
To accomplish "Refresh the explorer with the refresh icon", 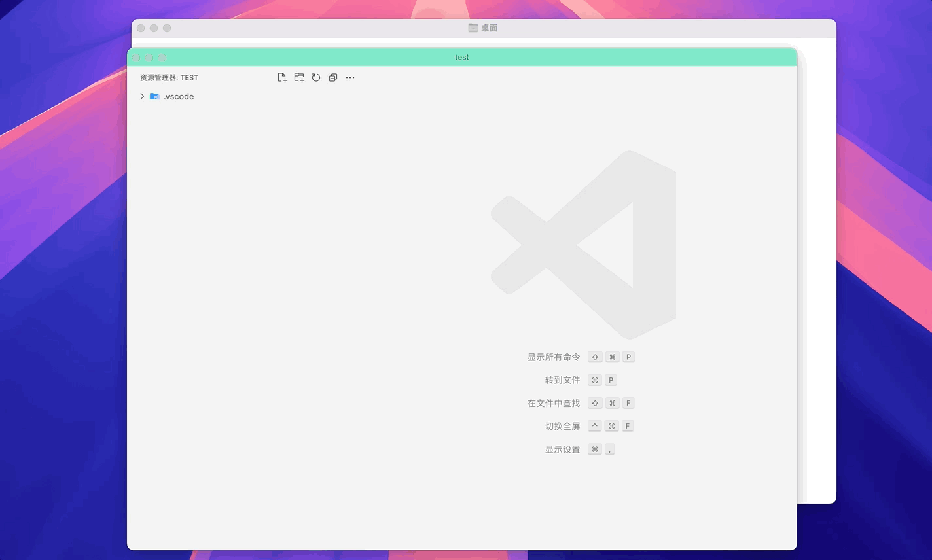I will (x=316, y=77).
